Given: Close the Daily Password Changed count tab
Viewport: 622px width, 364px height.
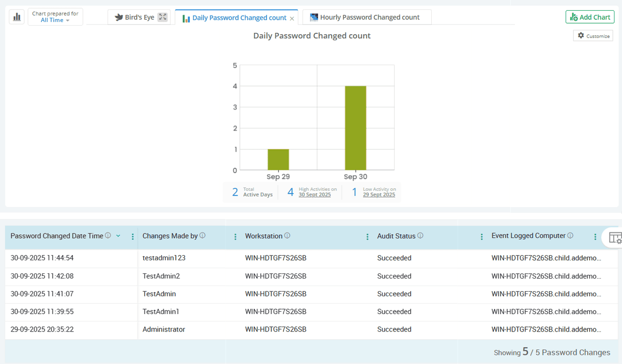Looking at the screenshot, I should pyautogui.click(x=292, y=18).
